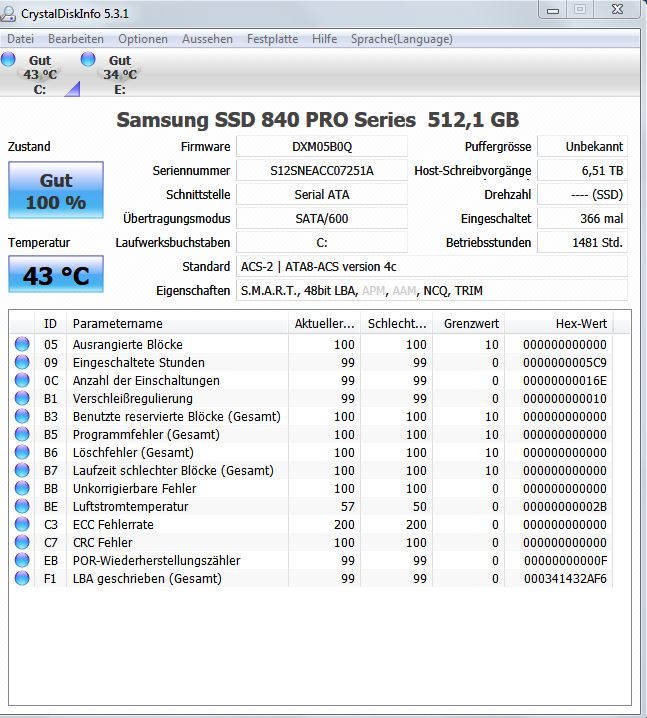
Task: Click the Standard ACS-2 field
Action: [432, 267]
